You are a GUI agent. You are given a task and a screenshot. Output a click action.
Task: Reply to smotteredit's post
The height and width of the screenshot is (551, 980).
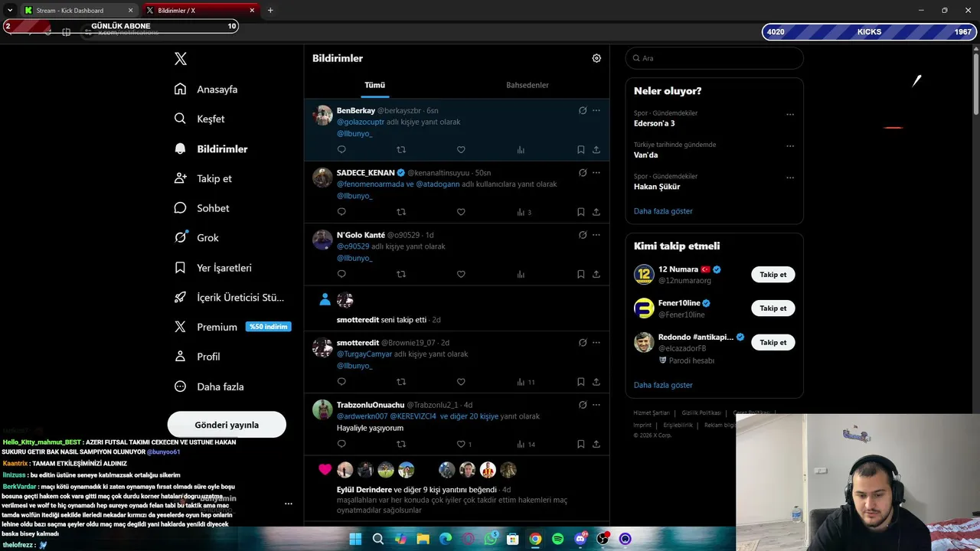341,382
